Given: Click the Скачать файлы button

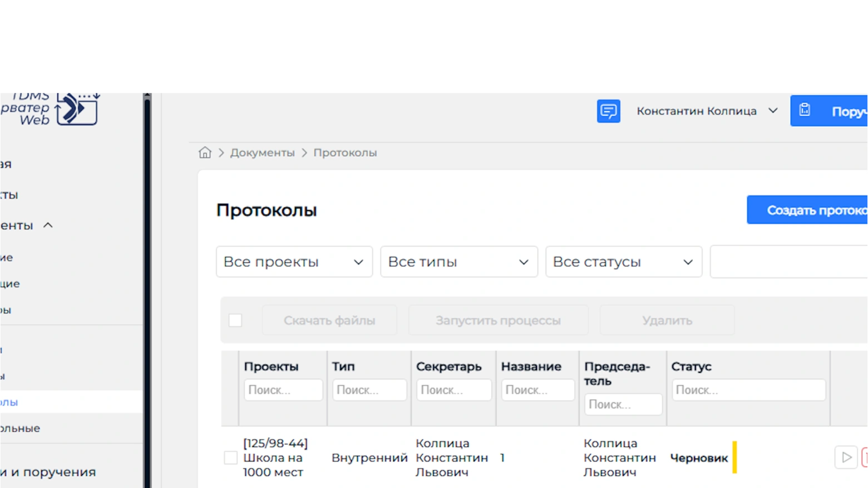Looking at the screenshot, I should pyautogui.click(x=329, y=321).
